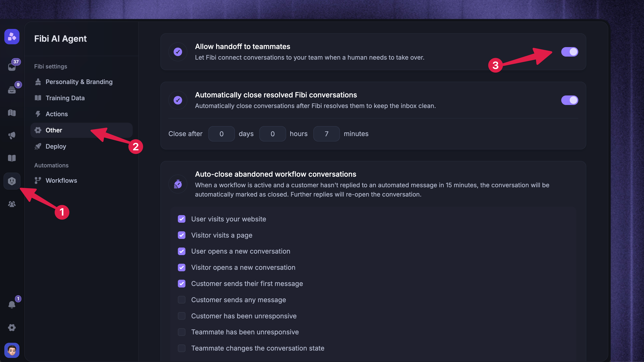Open the settings gear in left rail

tap(12, 327)
